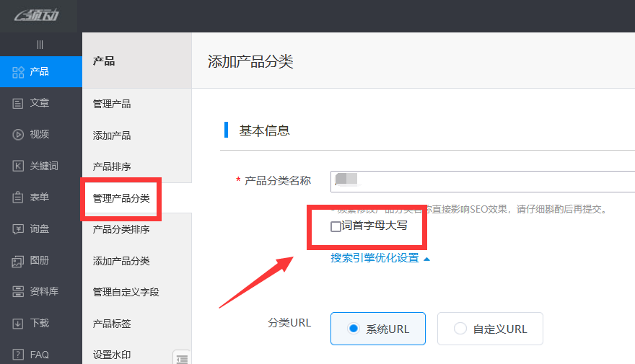Click the 基本信息 section heading
This screenshot has width=635, height=364.
(264, 130)
